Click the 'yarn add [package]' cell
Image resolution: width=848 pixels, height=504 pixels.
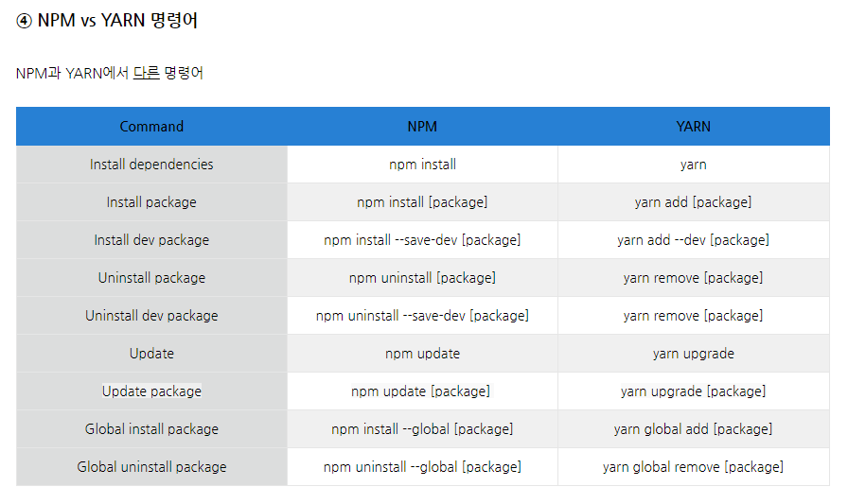pos(694,202)
